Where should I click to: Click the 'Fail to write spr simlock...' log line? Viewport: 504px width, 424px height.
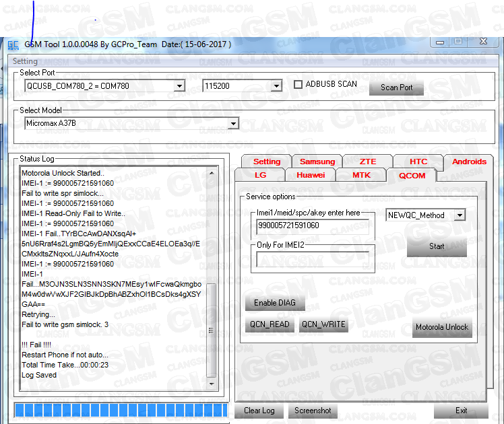pyautogui.click(x=63, y=193)
